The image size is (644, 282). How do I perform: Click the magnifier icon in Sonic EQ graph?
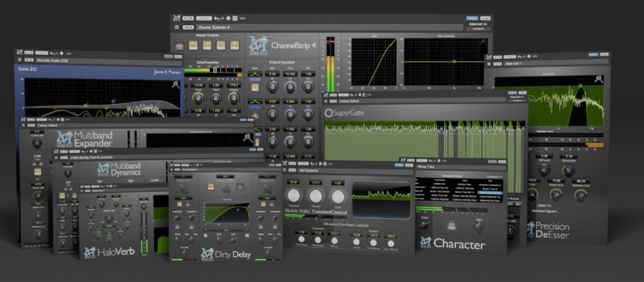pyautogui.click(x=176, y=84)
